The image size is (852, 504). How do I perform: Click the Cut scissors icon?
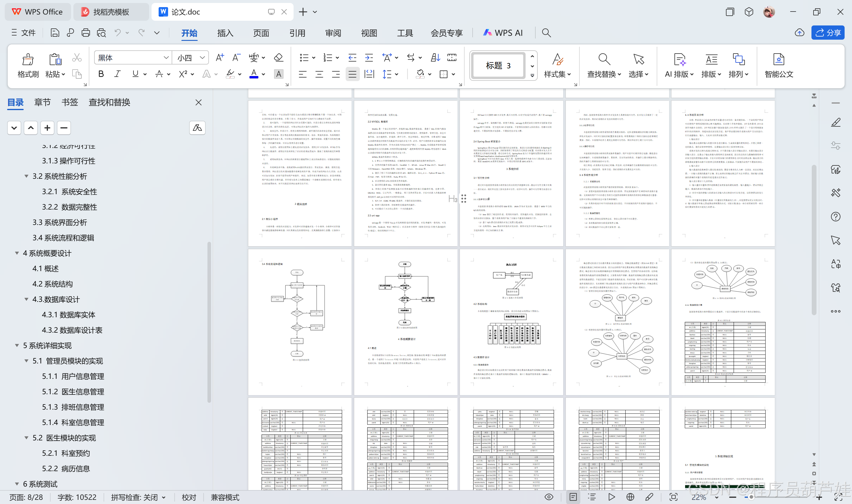77,58
